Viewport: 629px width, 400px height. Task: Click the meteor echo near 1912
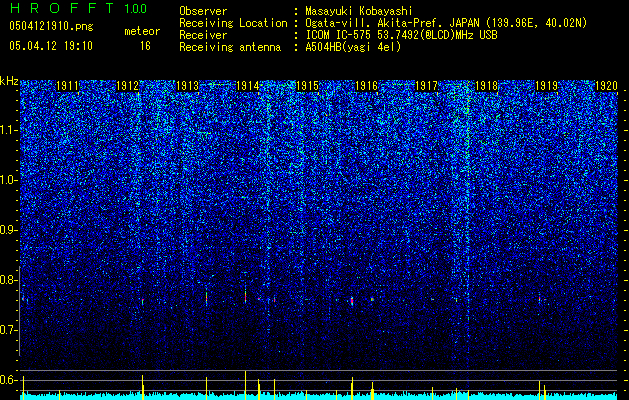142,301
